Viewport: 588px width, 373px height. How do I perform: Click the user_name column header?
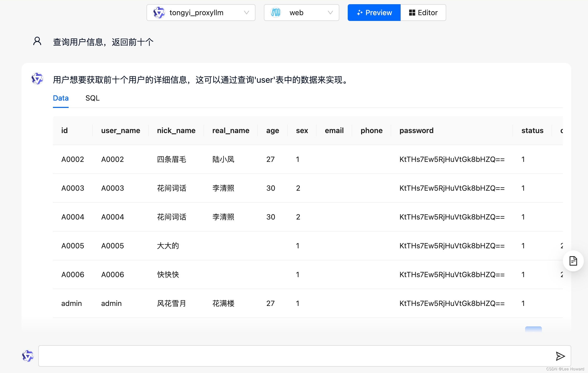[121, 130]
